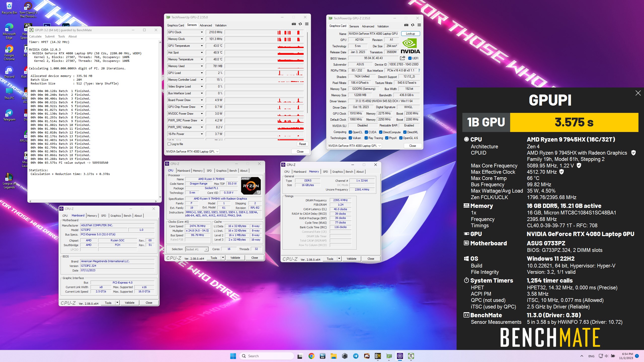
Task: Close the BenchMate GPUPI result panel with X
Action: click(x=638, y=93)
